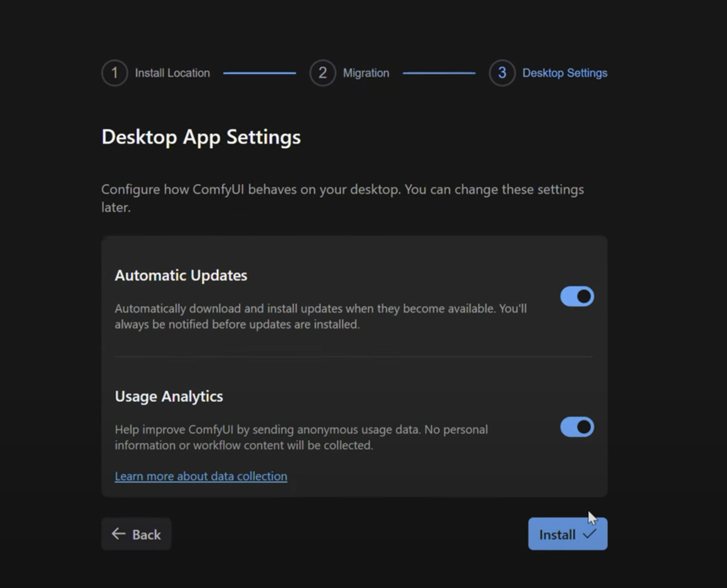Jump to the Install Location step label
The height and width of the screenshot is (588, 727).
pos(172,73)
